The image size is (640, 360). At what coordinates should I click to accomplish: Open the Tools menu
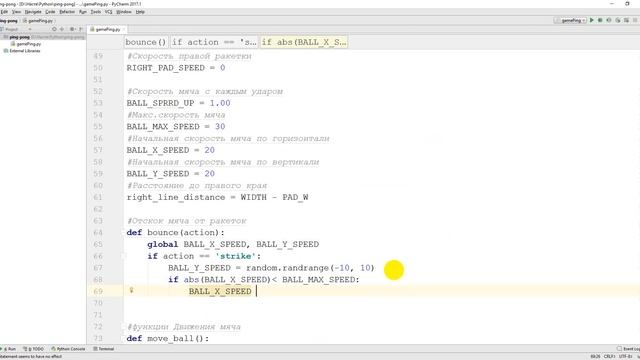pos(96,12)
